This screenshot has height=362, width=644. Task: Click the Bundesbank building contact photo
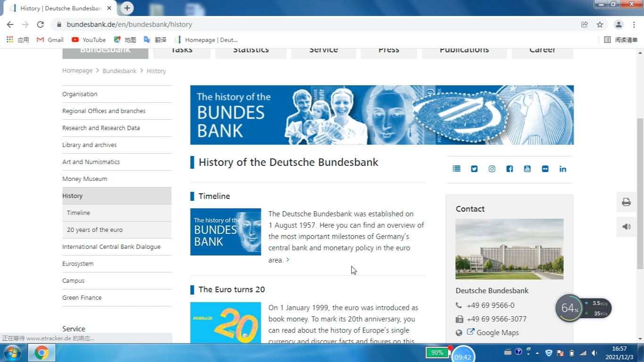(510, 249)
